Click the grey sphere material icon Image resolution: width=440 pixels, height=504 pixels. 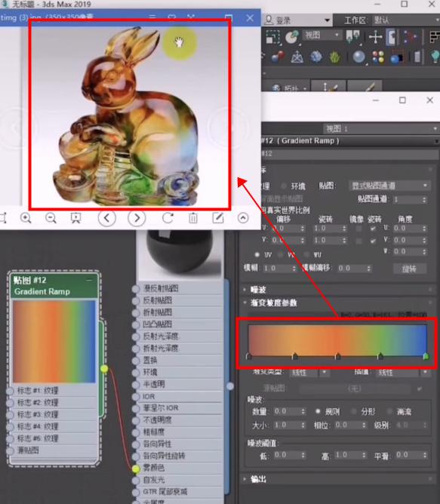tap(358, 57)
